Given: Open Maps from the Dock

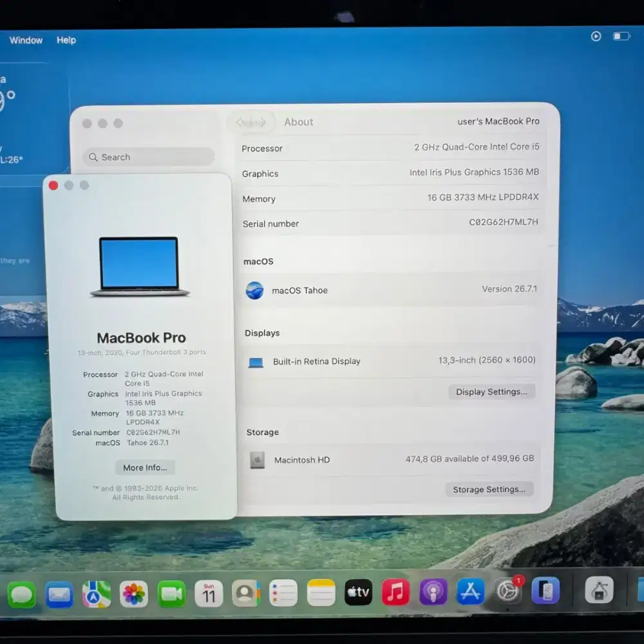Looking at the screenshot, I should click(x=97, y=594).
